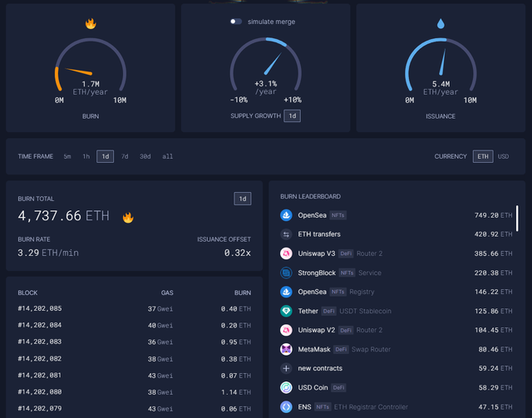The image size is (532, 418).
Task: Click the 37 Gwei gas value
Action: (160, 309)
